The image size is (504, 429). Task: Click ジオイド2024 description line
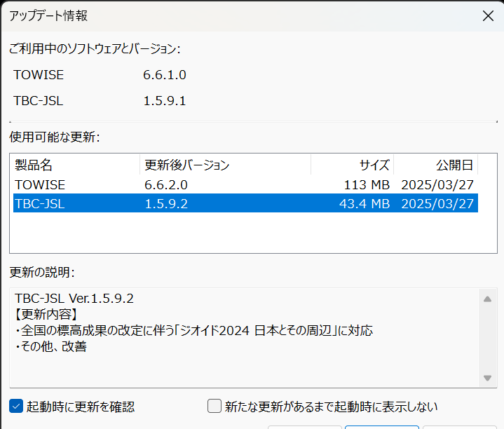194,330
